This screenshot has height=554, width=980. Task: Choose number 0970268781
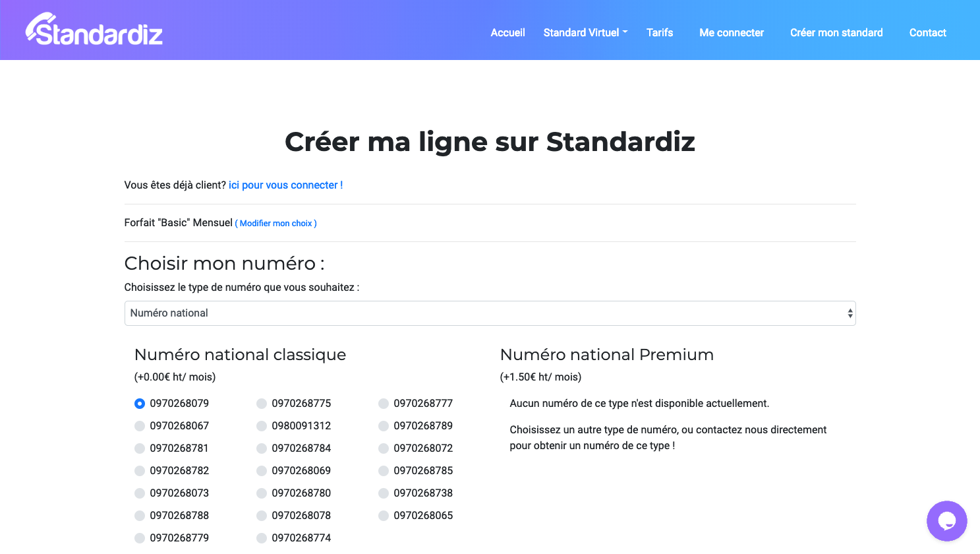[140, 448]
